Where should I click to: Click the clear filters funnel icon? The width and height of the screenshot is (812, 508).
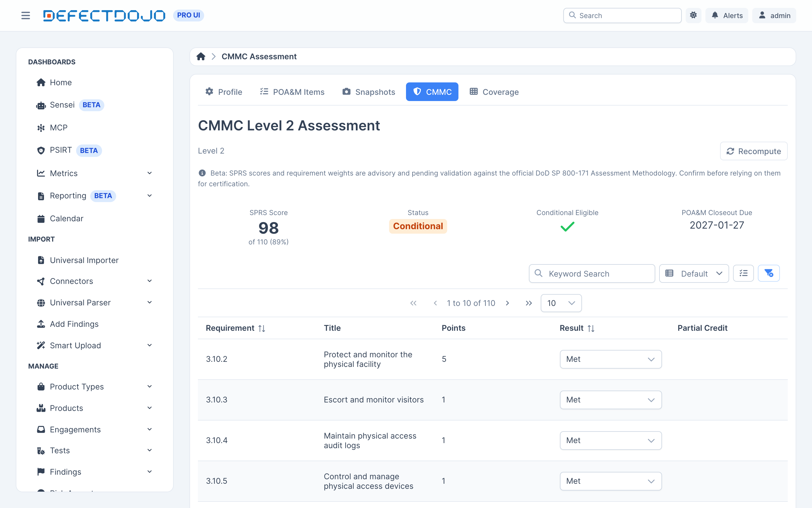(x=768, y=273)
